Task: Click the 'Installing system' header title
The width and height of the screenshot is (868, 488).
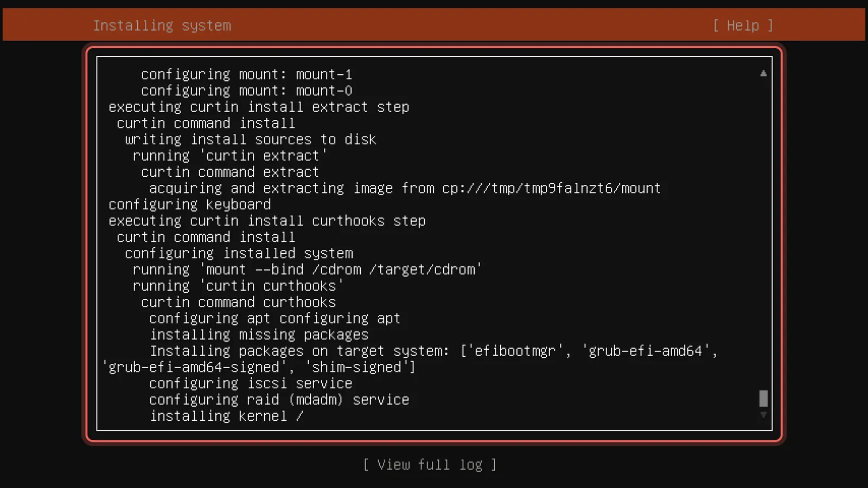Action: (162, 25)
